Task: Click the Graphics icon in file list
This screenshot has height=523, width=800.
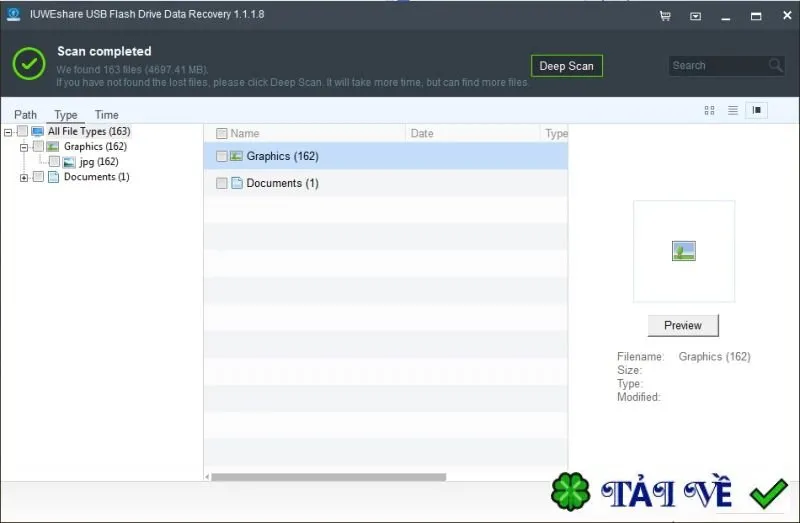Action: point(236,156)
